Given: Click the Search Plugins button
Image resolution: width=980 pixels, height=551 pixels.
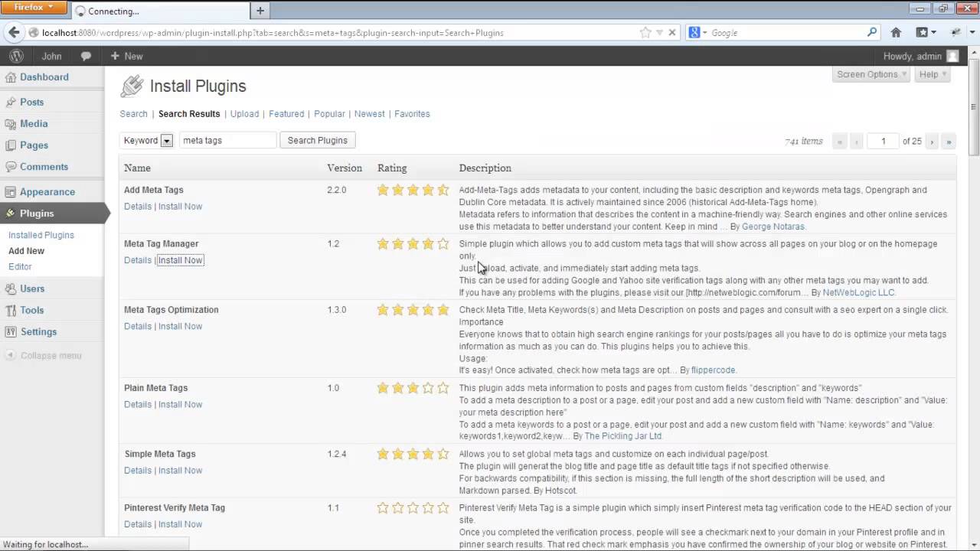Looking at the screenshot, I should 317,140.
